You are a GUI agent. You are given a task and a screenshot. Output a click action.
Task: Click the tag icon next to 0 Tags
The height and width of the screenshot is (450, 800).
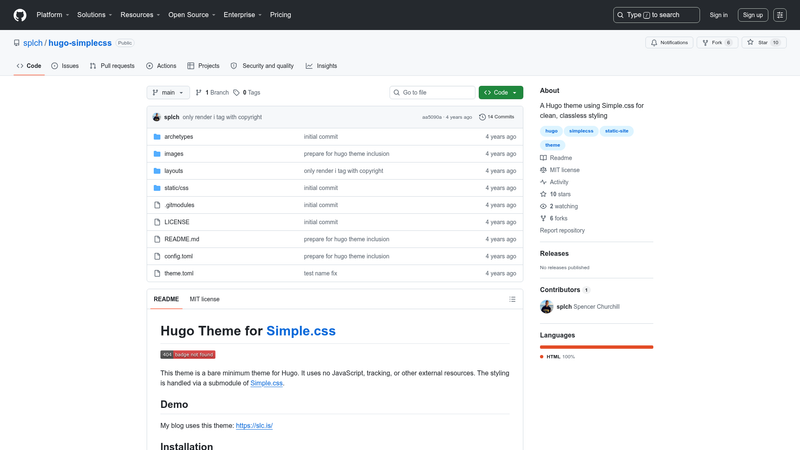[x=236, y=92]
